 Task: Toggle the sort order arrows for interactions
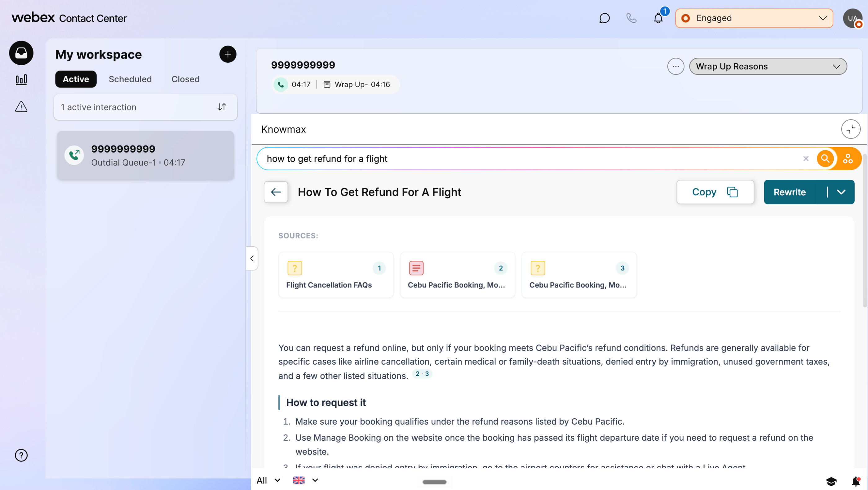point(222,107)
